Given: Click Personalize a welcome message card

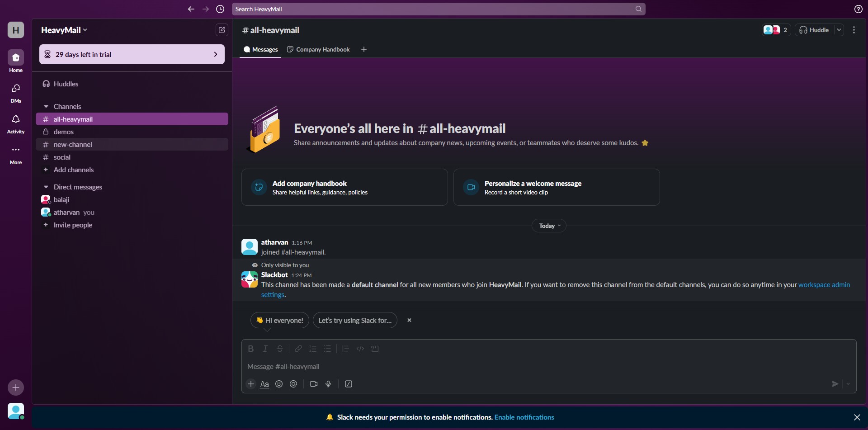Looking at the screenshot, I should point(557,187).
